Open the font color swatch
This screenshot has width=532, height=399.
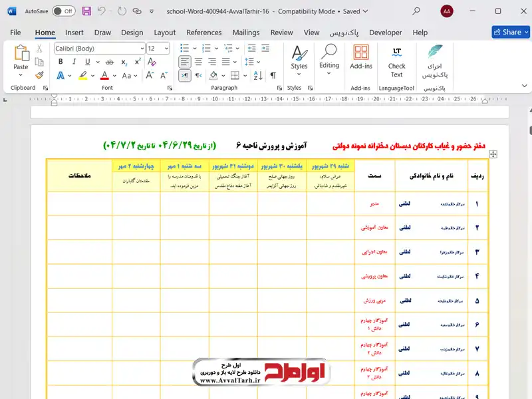[x=104, y=76]
